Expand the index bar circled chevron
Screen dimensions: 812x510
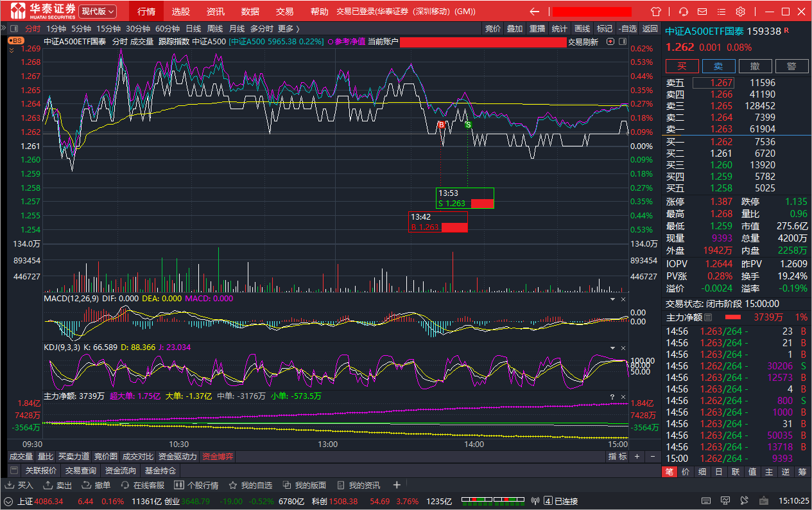click(x=8, y=501)
